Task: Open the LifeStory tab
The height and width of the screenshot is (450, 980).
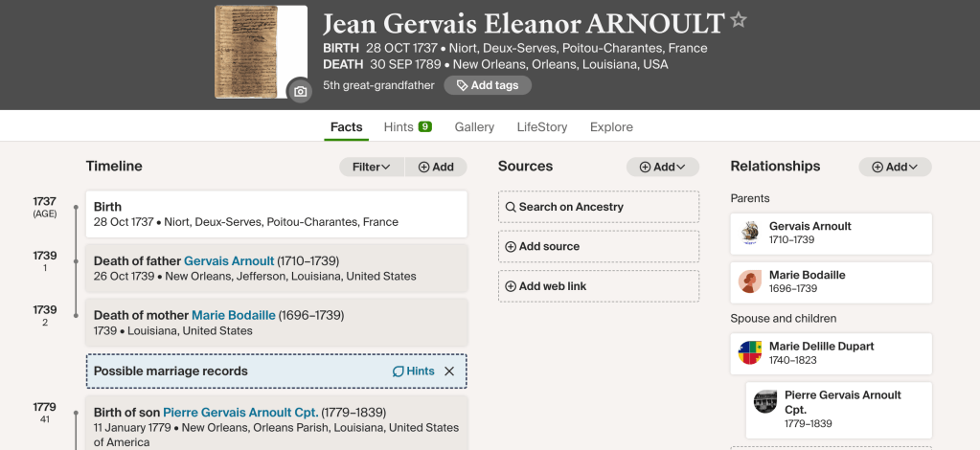Action: click(x=542, y=127)
